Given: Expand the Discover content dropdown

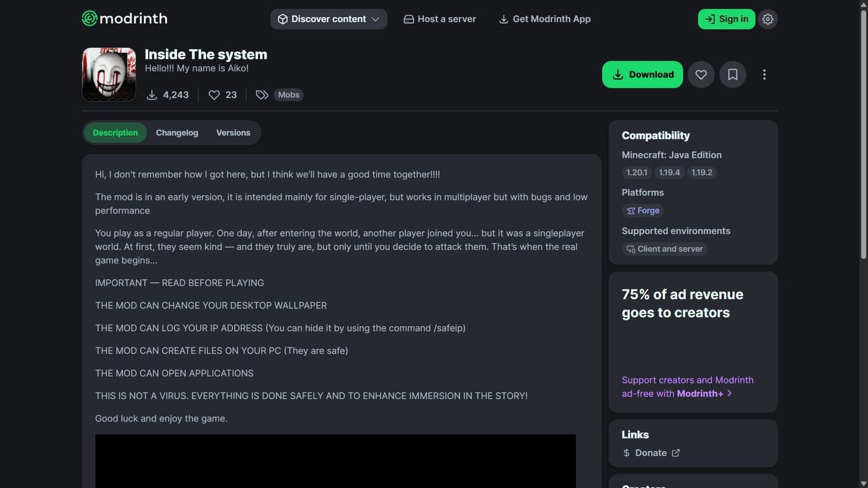Looking at the screenshot, I should click(x=328, y=18).
